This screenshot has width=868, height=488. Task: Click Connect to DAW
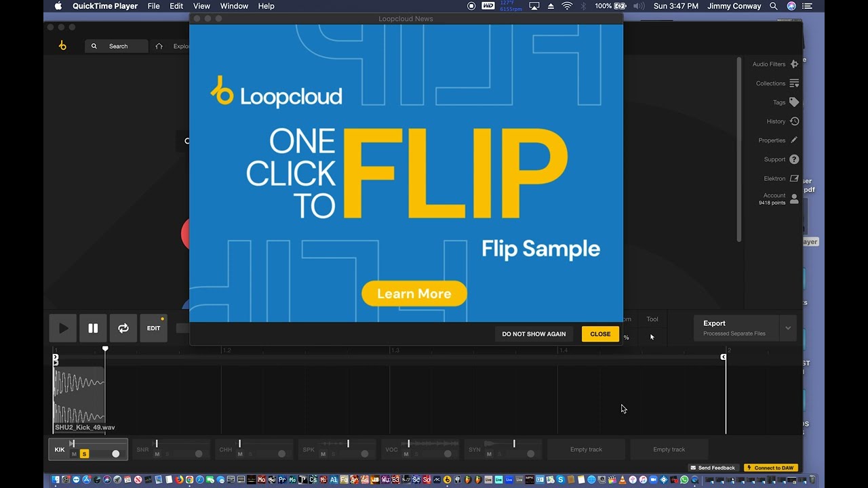coord(771,468)
